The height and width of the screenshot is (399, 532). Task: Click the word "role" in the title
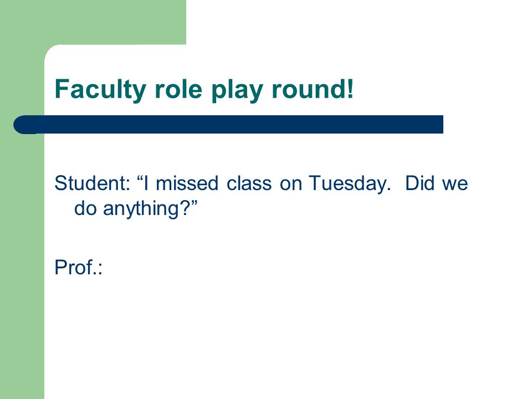pyautogui.click(x=178, y=89)
